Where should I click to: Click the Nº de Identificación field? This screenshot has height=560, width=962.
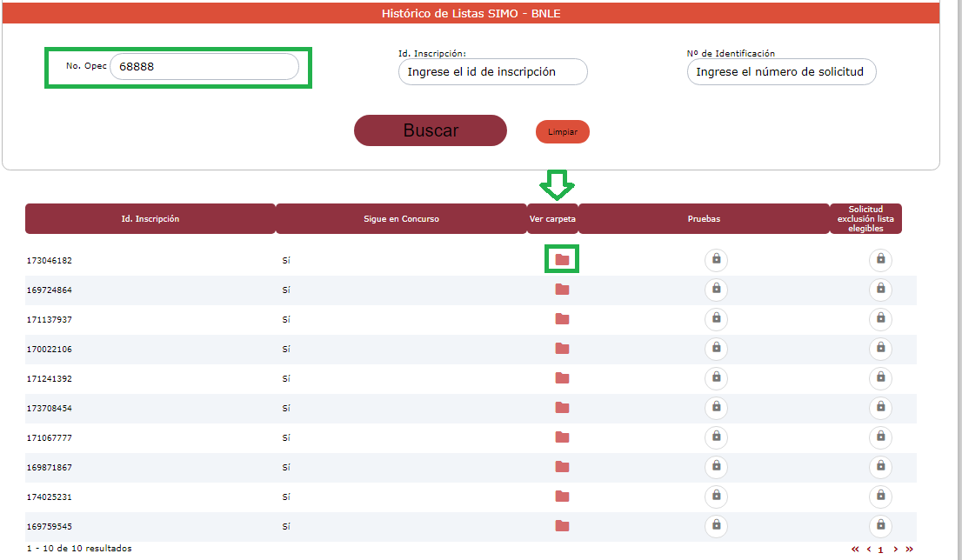(x=781, y=72)
